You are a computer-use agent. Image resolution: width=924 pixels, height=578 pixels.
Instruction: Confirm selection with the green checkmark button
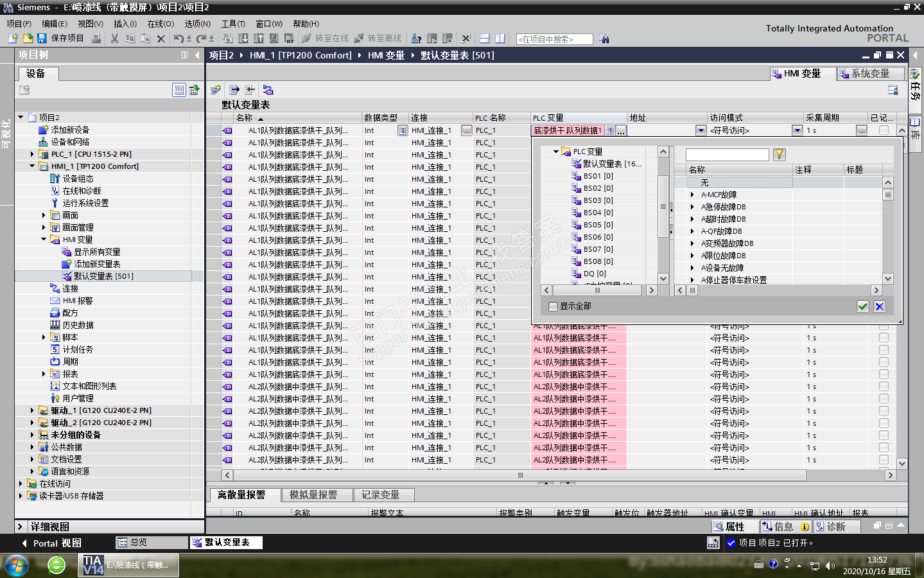pyautogui.click(x=863, y=306)
